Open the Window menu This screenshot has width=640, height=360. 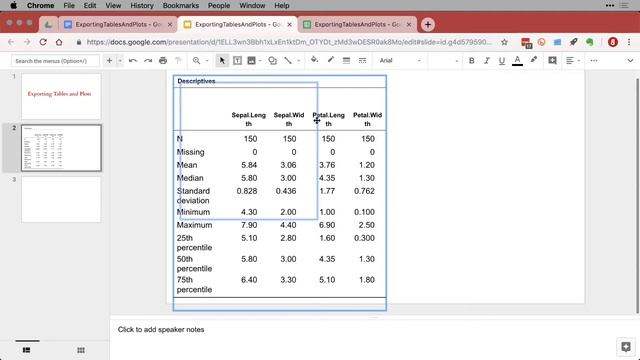252,6
